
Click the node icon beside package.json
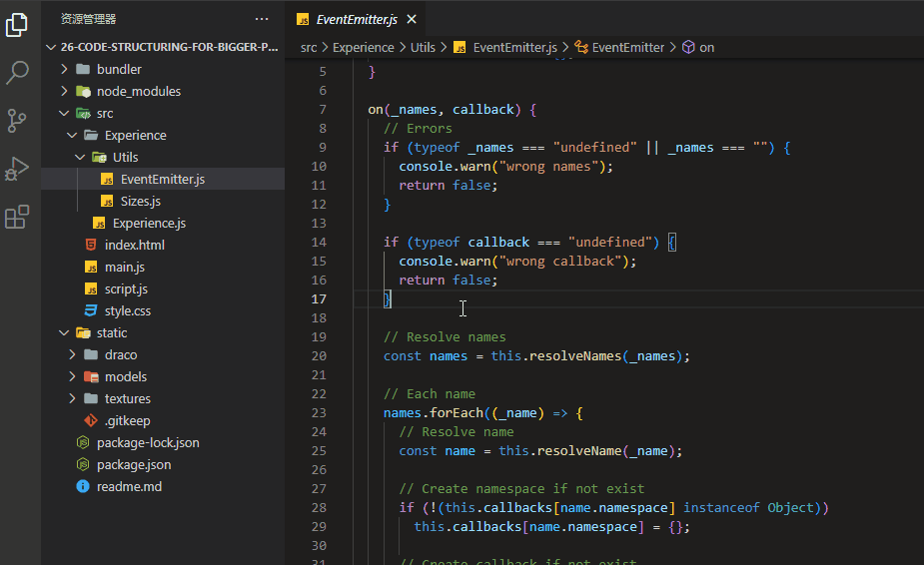click(83, 465)
